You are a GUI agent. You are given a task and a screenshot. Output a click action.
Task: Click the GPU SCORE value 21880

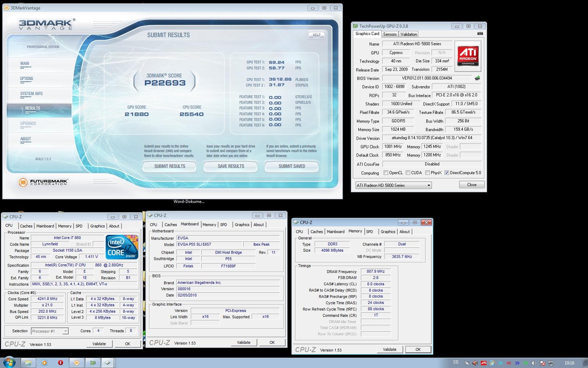coord(137,114)
